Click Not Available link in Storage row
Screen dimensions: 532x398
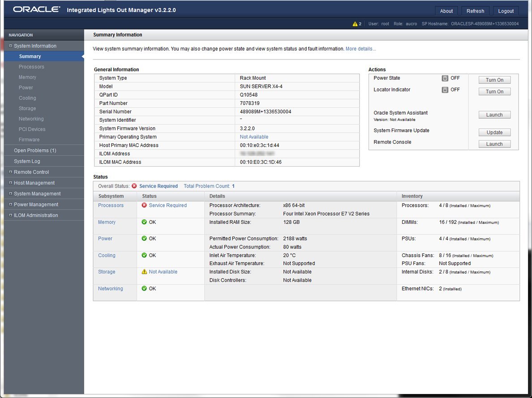pos(163,272)
